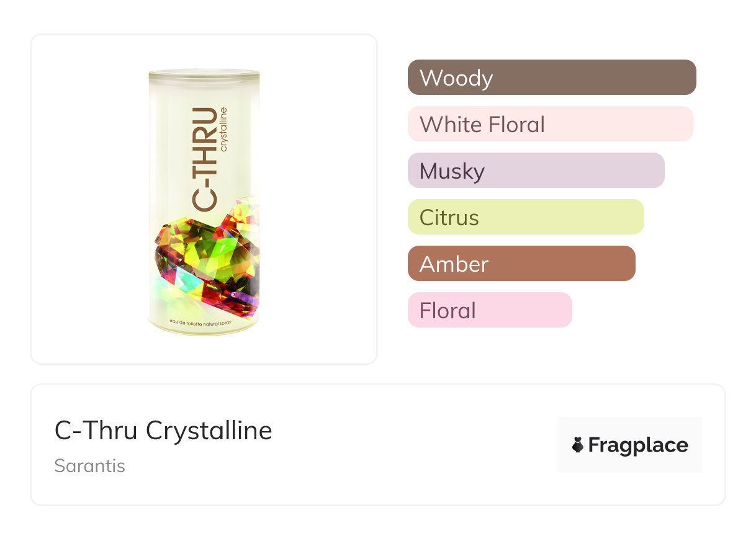756x536 pixels.
Task: Click the eau de toilette label text
Action: (x=206, y=323)
